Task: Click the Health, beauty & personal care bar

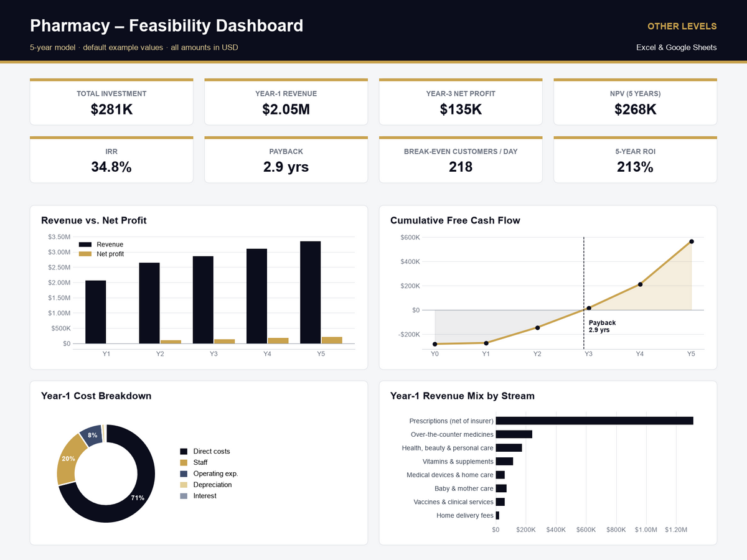Action: click(509, 448)
